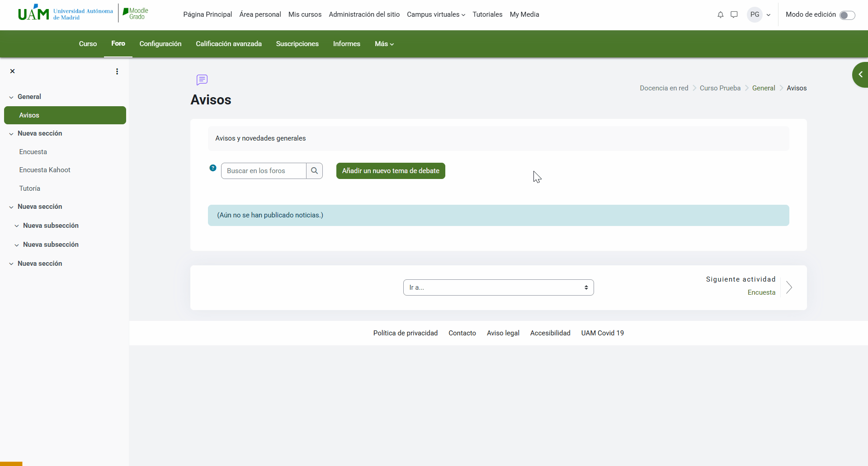Open the course index options menu
The height and width of the screenshot is (466, 868).
[x=117, y=71]
